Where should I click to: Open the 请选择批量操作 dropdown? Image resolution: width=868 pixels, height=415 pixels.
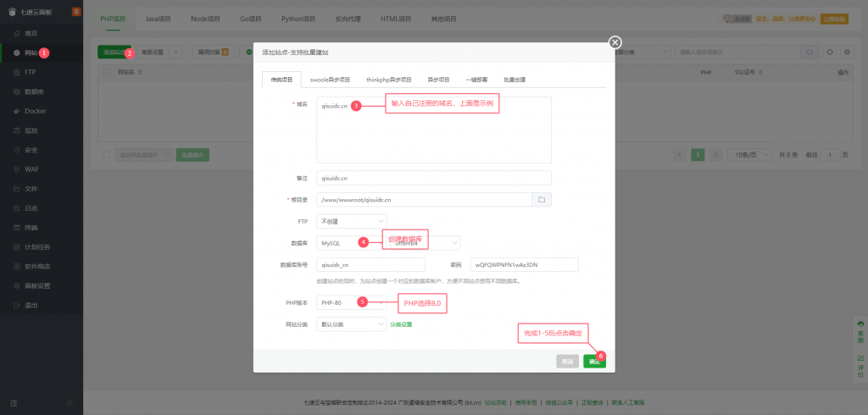(144, 155)
